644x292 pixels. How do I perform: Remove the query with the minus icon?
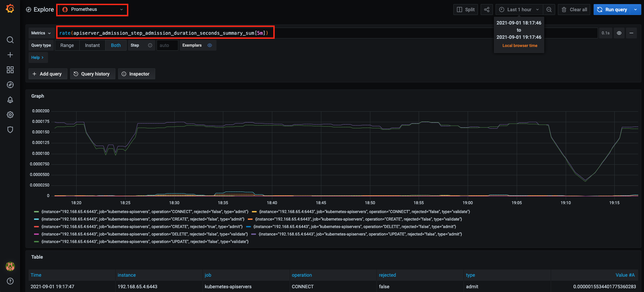tap(631, 33)
